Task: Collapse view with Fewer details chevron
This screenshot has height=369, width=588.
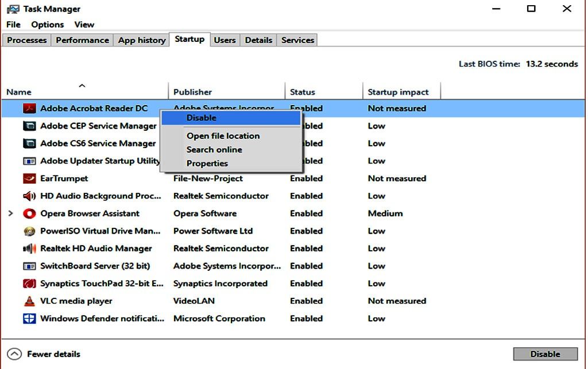Action: 15,354
